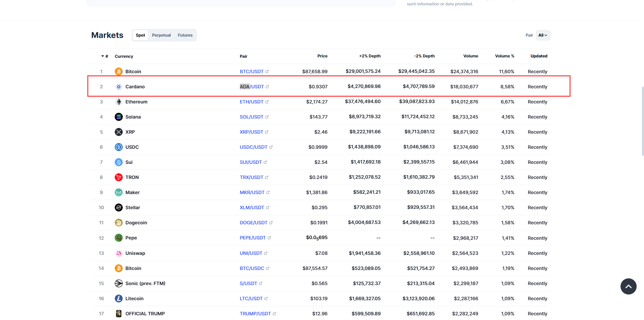
Task: Click external link icon beside USDC/USDT
Action: tap(271, 147)
